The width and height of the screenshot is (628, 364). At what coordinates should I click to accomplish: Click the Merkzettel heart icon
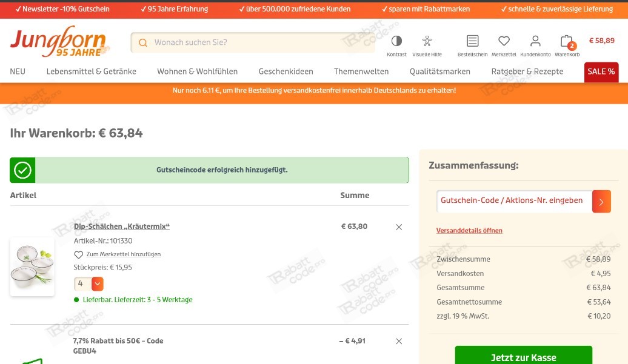504,41
